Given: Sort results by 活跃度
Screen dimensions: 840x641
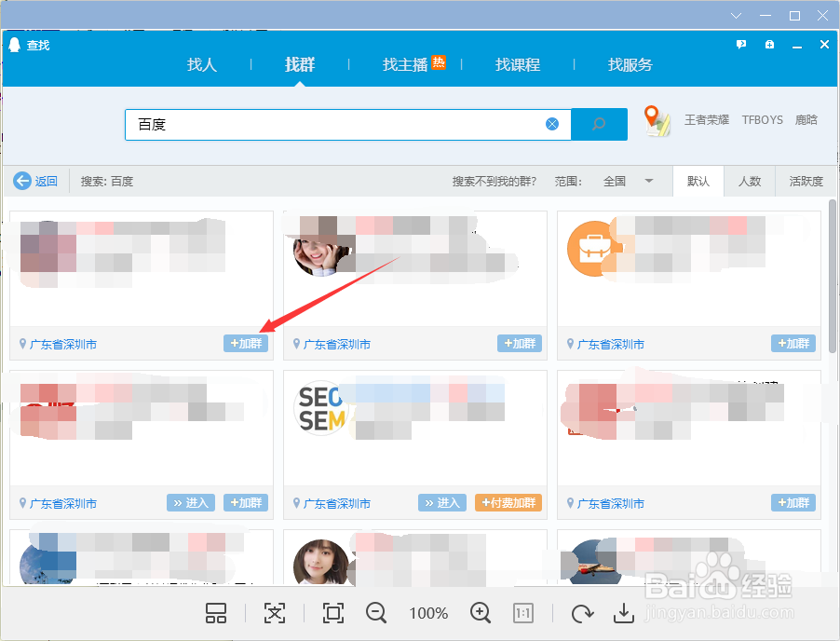Looking at the screenshot, I should [806, 182].
